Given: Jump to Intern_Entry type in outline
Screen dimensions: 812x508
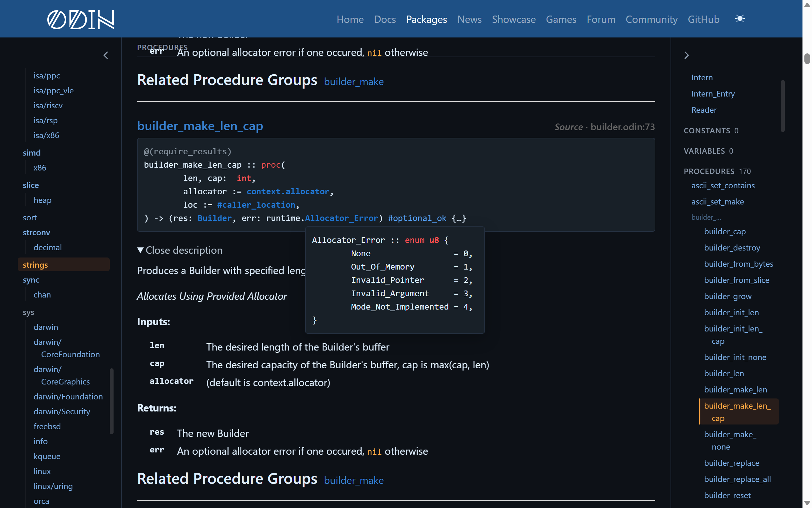Looking at the screenshot, I should [713, 93].
